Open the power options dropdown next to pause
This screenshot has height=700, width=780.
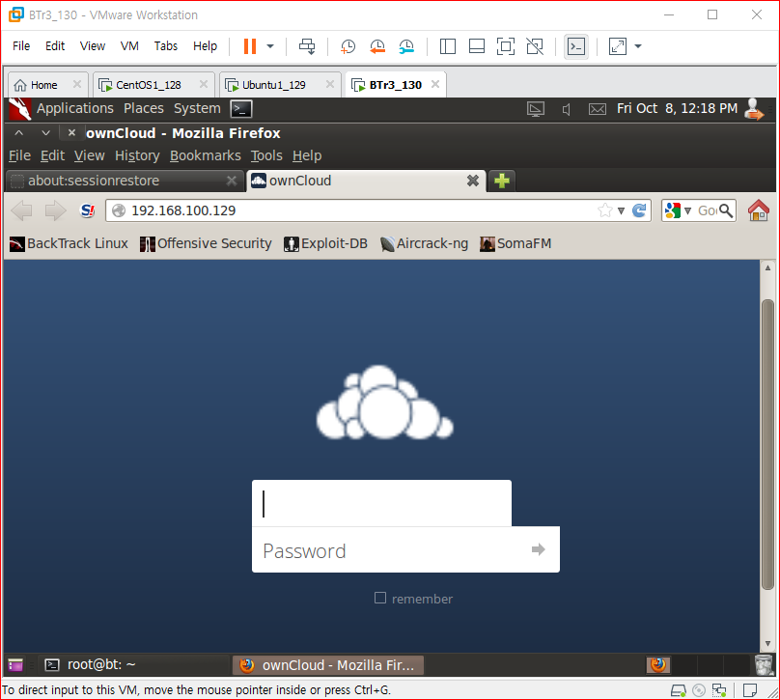(x=270, y=46)
